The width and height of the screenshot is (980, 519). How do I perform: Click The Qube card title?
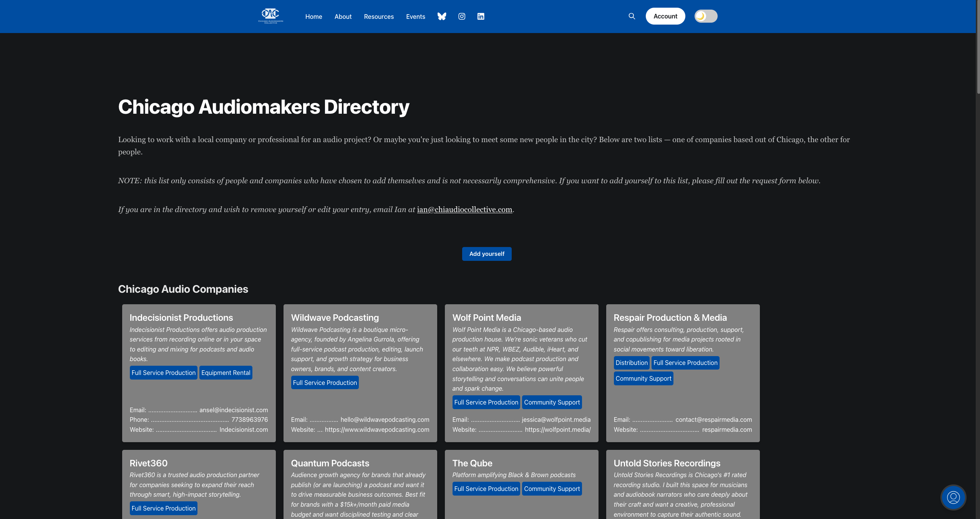[x=473, y=463]
